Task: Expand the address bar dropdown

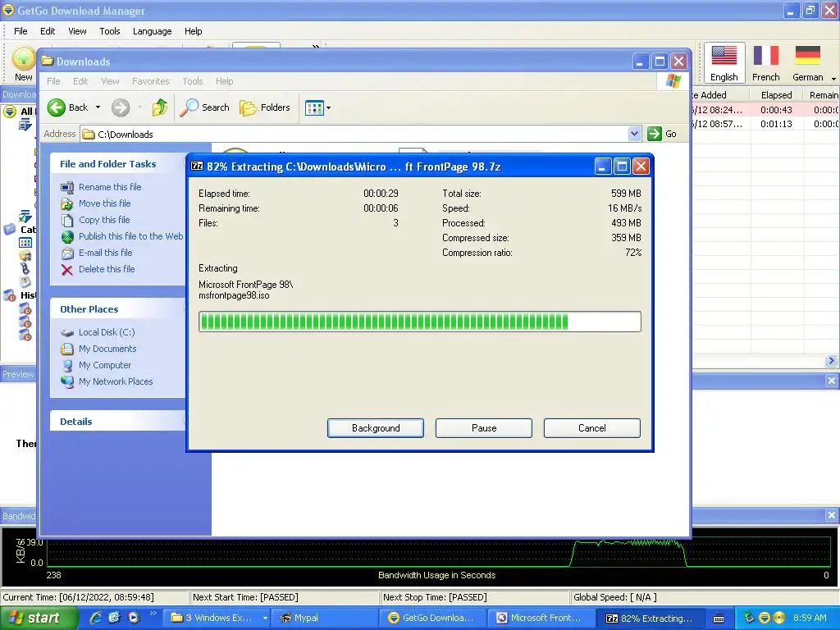Action: tap(634, 134)
